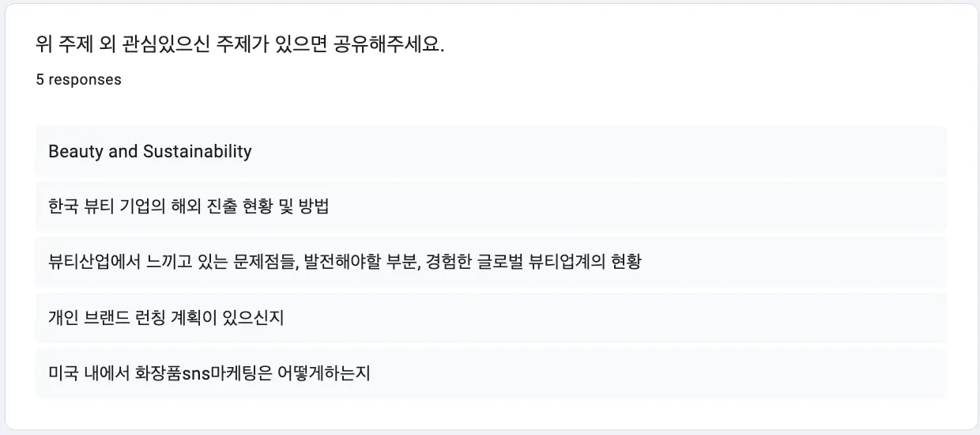This screenshot has width=980, height=435.
Task: Select the response about 미국 내에서 화장품sns마케팅
Action: [x=491, y=373]
